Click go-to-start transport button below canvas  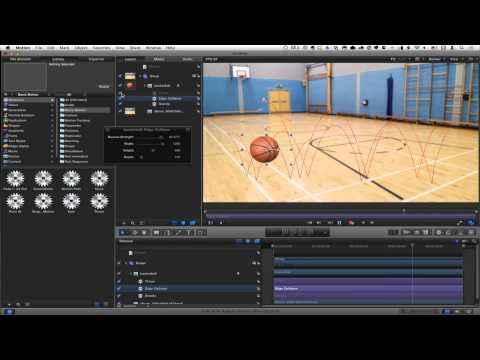click(310, 222)
